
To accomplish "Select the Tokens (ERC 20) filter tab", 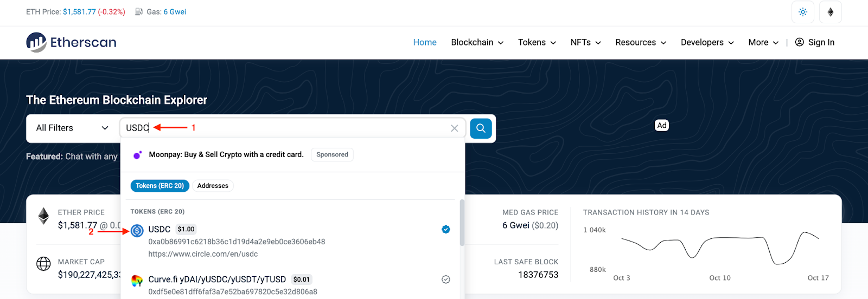I will tap(160, 186).
